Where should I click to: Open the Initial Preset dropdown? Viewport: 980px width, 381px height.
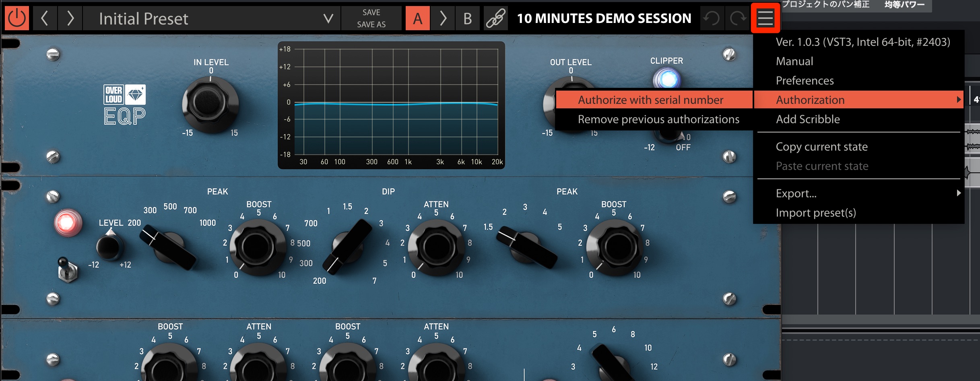tap(212, 18)
